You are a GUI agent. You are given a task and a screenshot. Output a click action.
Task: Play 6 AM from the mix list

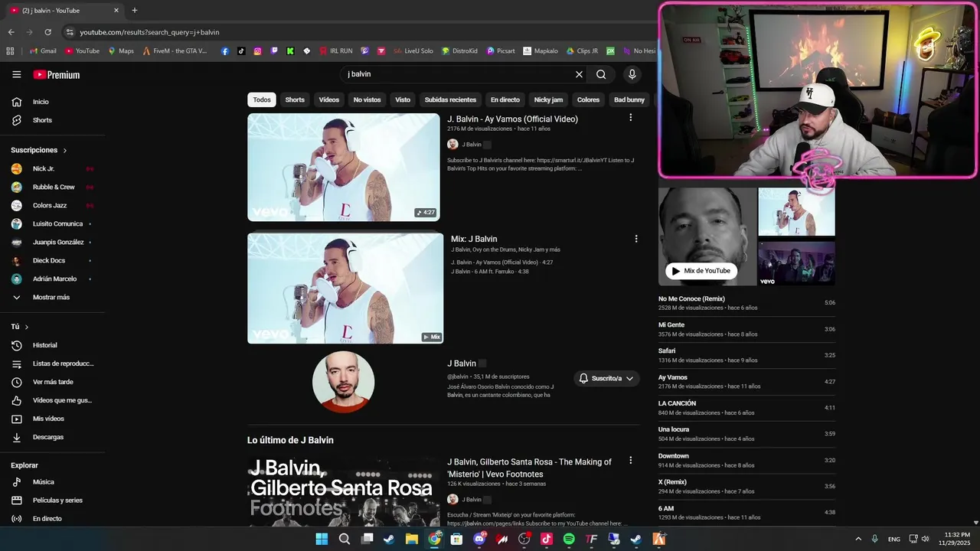tap(746, 513)
